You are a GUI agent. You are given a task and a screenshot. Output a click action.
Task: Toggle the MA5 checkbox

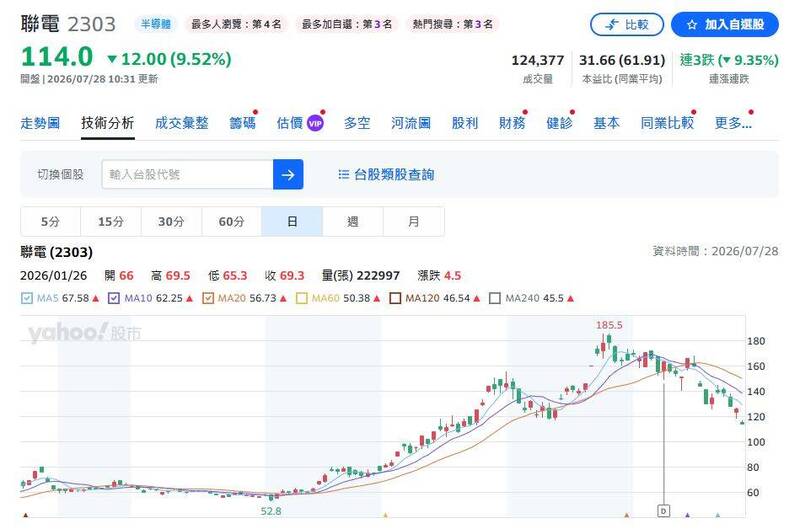pyautogui.click(x=27, y=298)
